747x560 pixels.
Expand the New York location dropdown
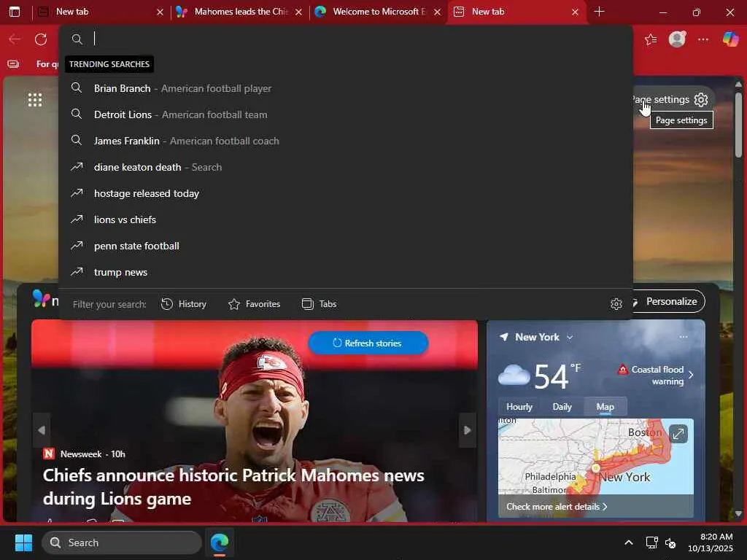point(569,337)
